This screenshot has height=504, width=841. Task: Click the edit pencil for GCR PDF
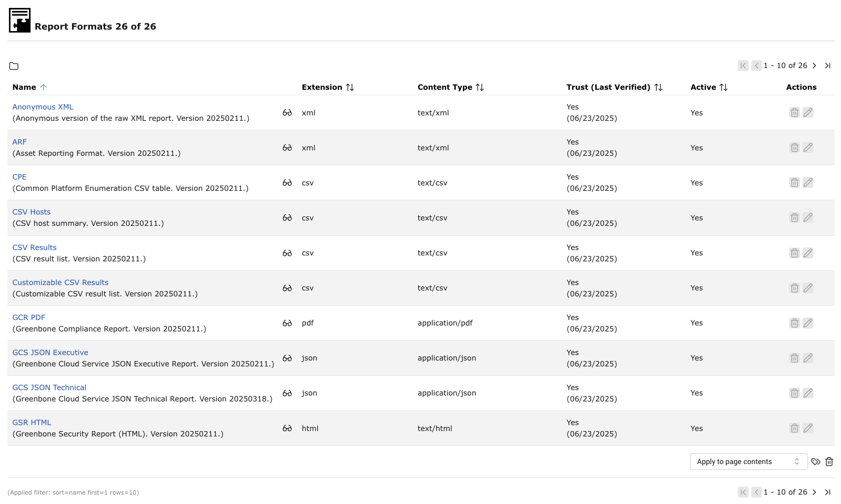click(808, 323)
